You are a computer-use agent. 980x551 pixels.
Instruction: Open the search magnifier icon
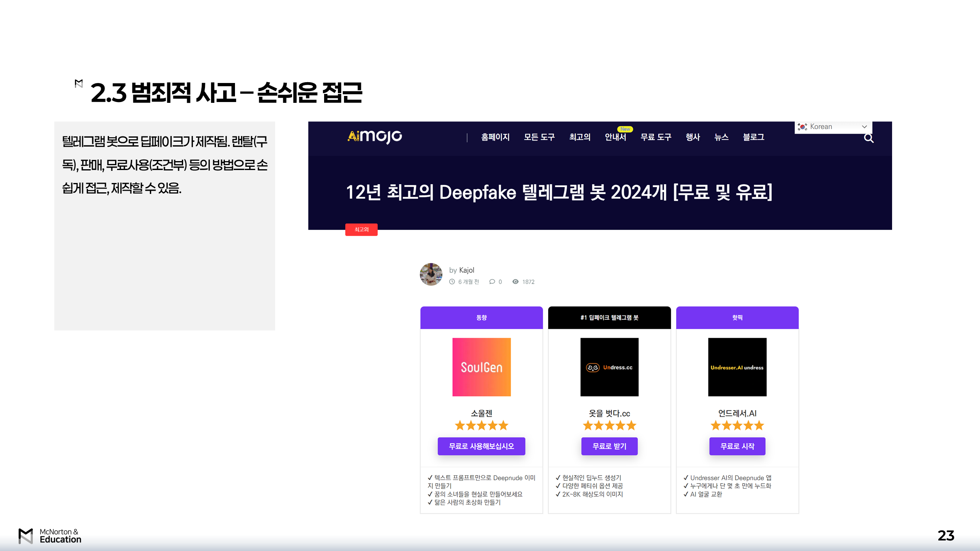point(869,138)
